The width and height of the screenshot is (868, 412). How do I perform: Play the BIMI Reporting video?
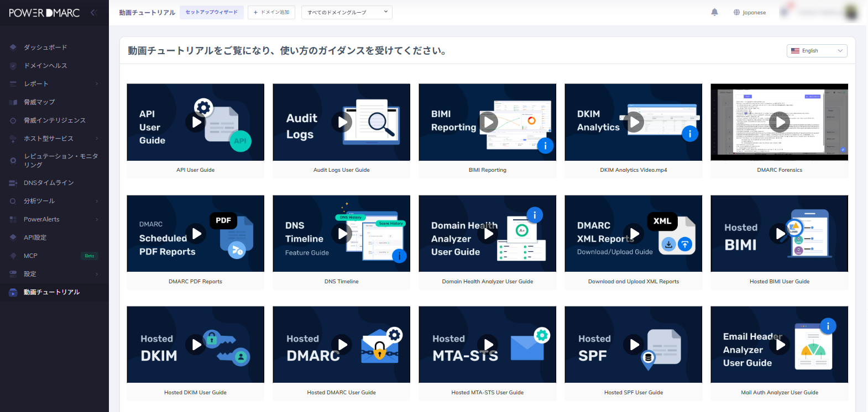(488, 122)
